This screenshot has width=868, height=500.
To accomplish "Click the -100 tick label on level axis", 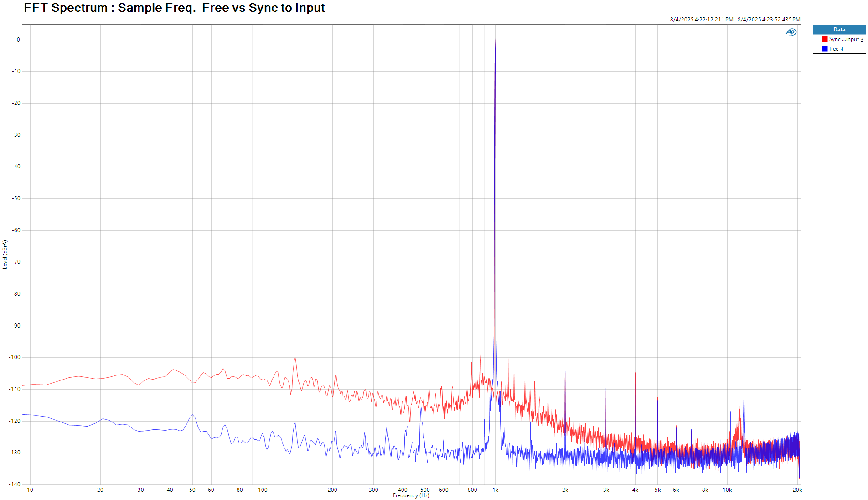I will point(16,357).
